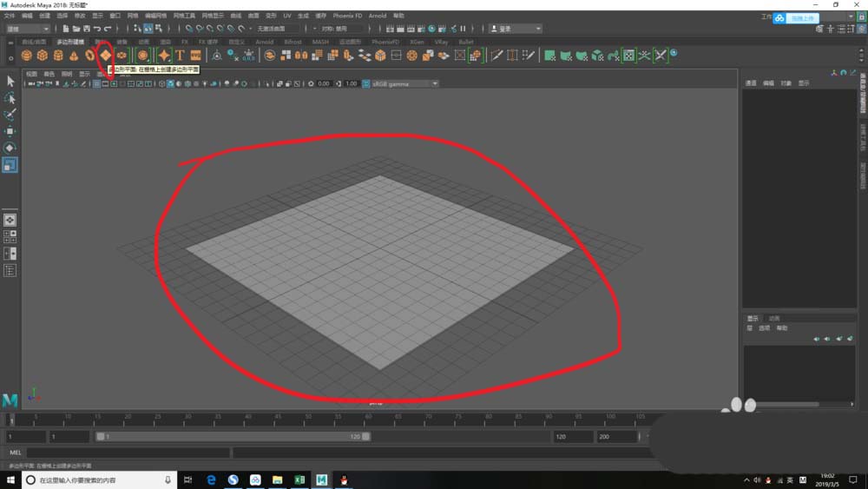868x489 pixels.
Task: Click the polygon plane shelf icon
Action: point(105,56)
